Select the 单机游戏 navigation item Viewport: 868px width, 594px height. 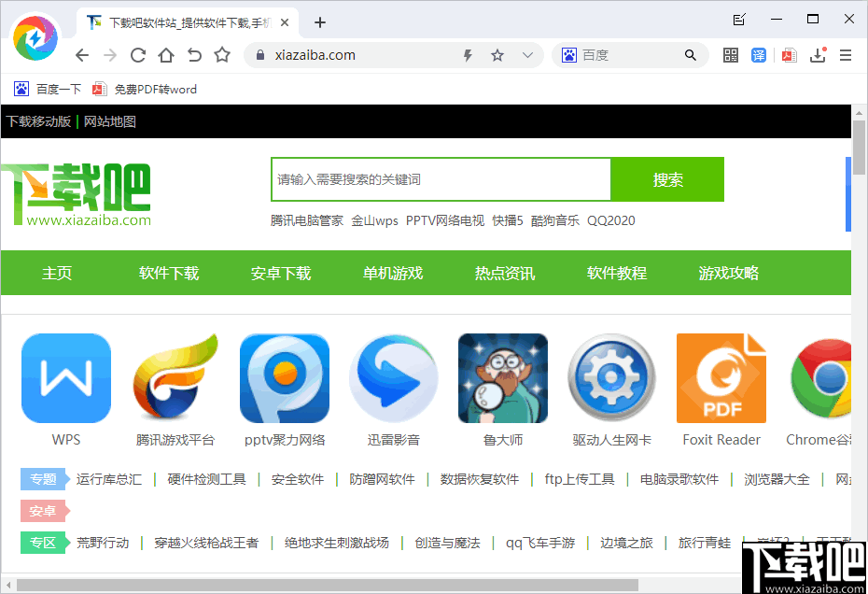pyautogui.click(x=393, y=273)
